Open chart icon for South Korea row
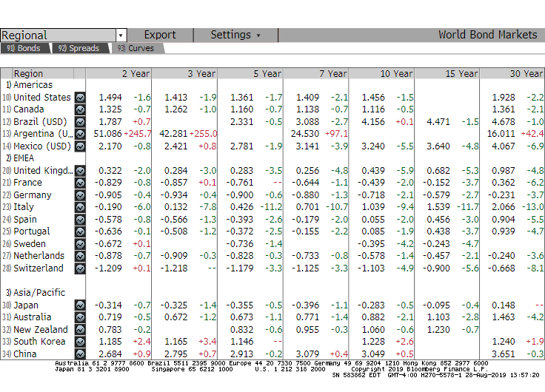The height and width of the screenshot is (392, 545). (x=80, y=342)
